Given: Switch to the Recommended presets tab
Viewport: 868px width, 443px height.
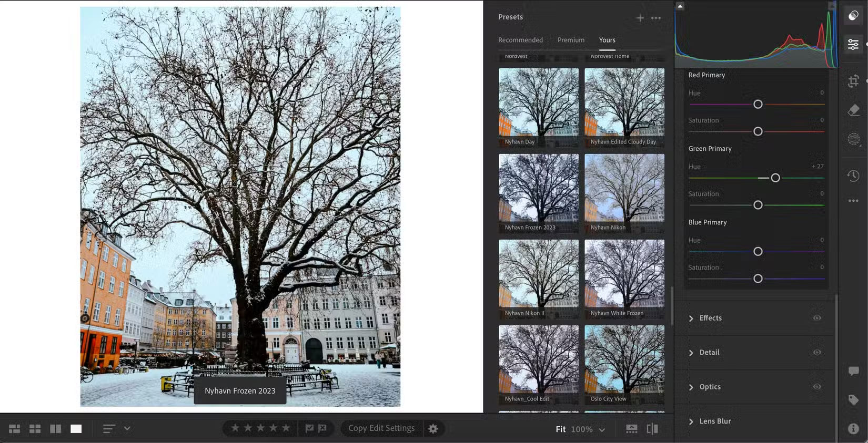Looking at the screenshot, I should click(520, 40).
